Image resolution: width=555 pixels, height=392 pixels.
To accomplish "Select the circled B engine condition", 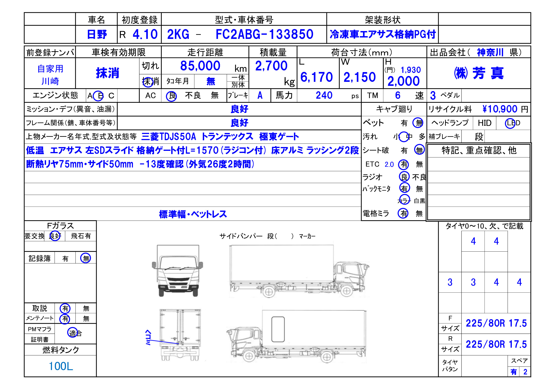I will coord(99,96).
